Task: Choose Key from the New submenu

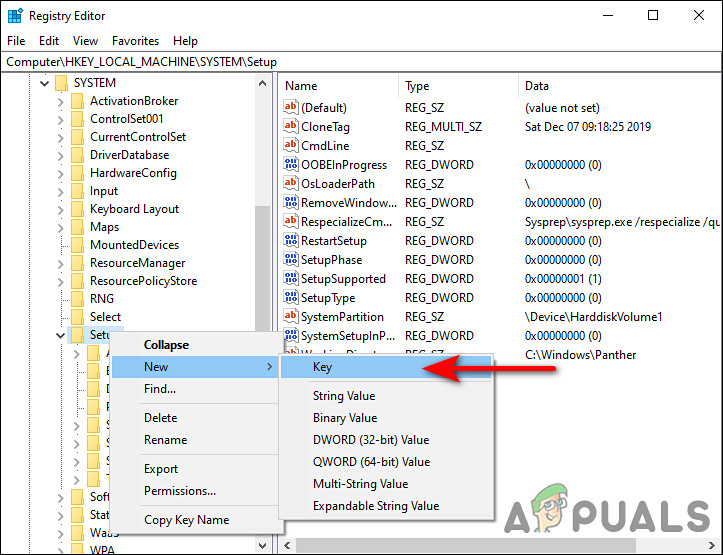Action: pyautogui.click(x=386, y=367)
